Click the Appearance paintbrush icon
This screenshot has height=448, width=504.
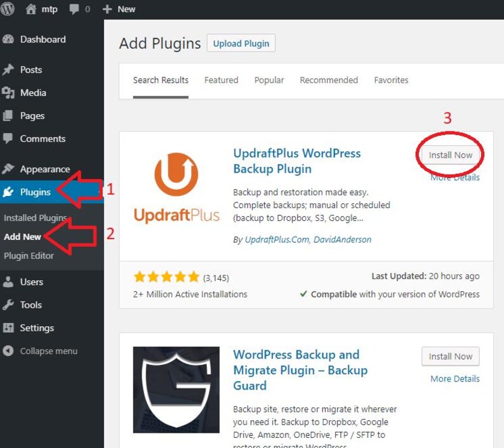[8, 168]
